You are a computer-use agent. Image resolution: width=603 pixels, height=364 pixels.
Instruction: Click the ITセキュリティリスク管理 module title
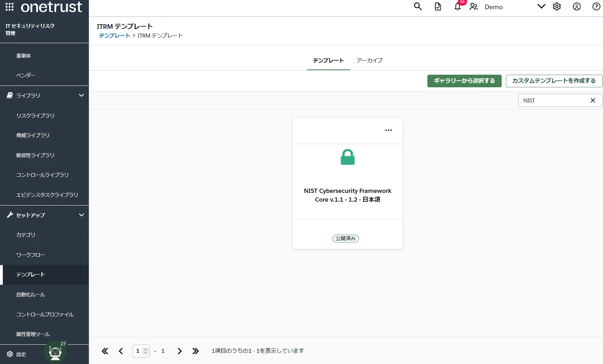[x=30, y=29]
